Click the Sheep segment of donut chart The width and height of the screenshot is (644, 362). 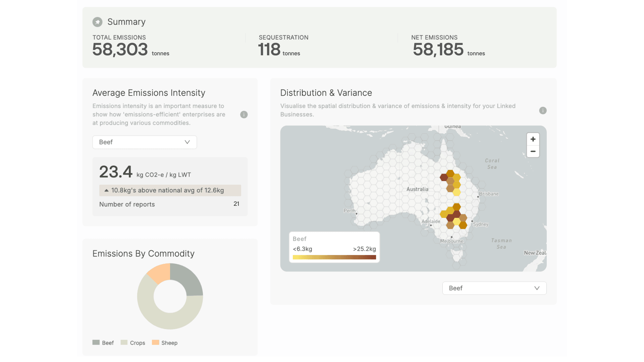(x=160, y=272)
